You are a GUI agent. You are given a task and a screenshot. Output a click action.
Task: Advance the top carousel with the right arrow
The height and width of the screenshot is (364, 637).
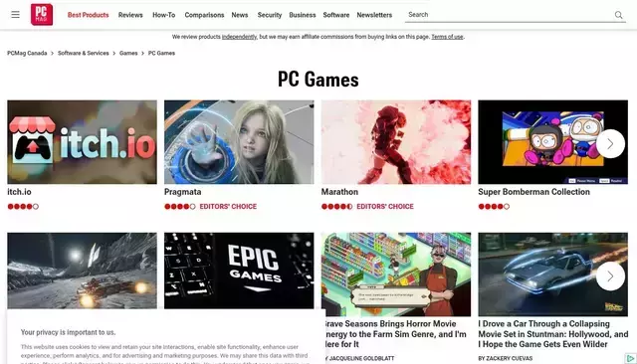click(x=610, y=143)
